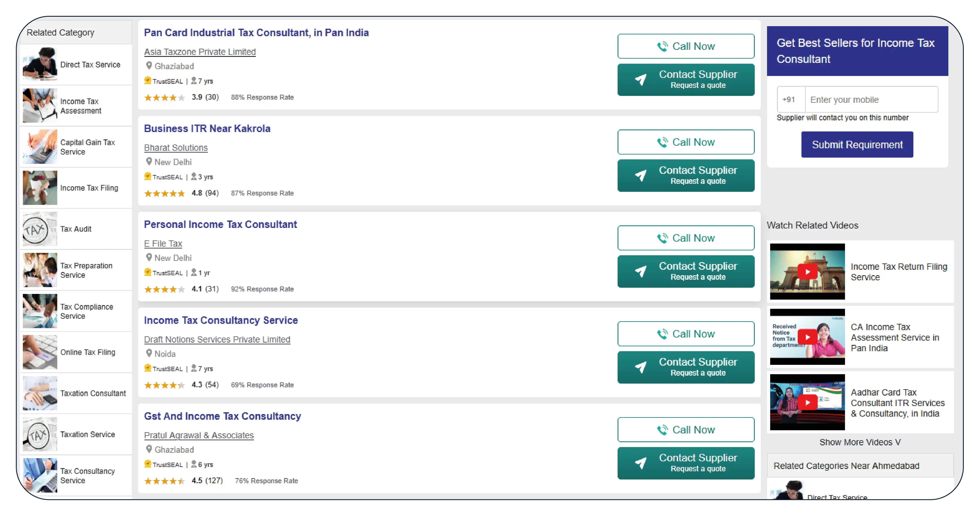Open the Taxation Service TAX stamp icon
This screenshot has width=980, height=516.
(x=40, y=434)
